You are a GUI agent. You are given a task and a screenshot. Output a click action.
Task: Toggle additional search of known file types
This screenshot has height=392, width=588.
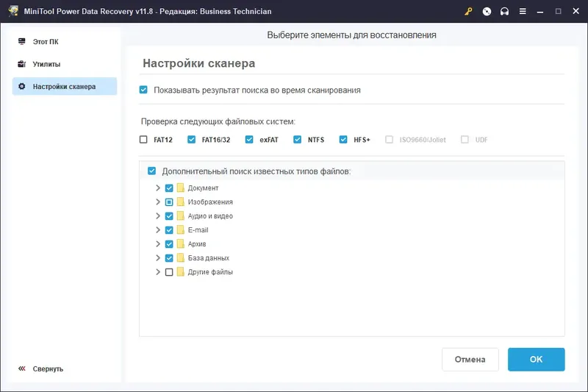click(x=151, y=171)
